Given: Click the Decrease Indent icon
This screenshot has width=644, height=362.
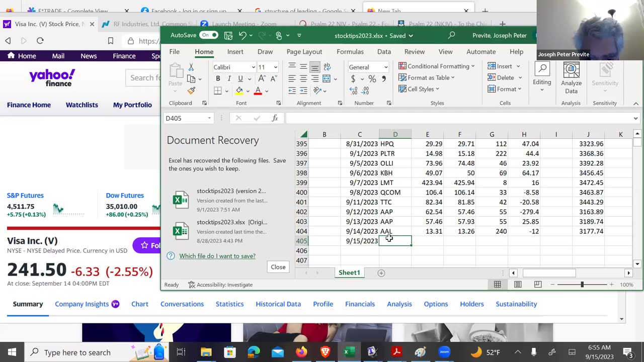Looking at the screenshot, I should coord(292,90).
